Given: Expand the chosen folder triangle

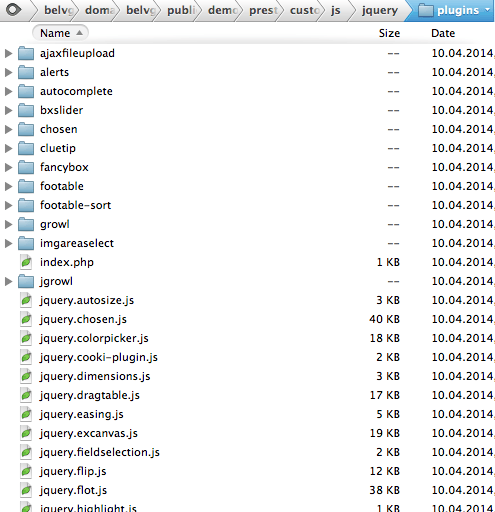Looking at the screenshot, I should pos(8,129).
